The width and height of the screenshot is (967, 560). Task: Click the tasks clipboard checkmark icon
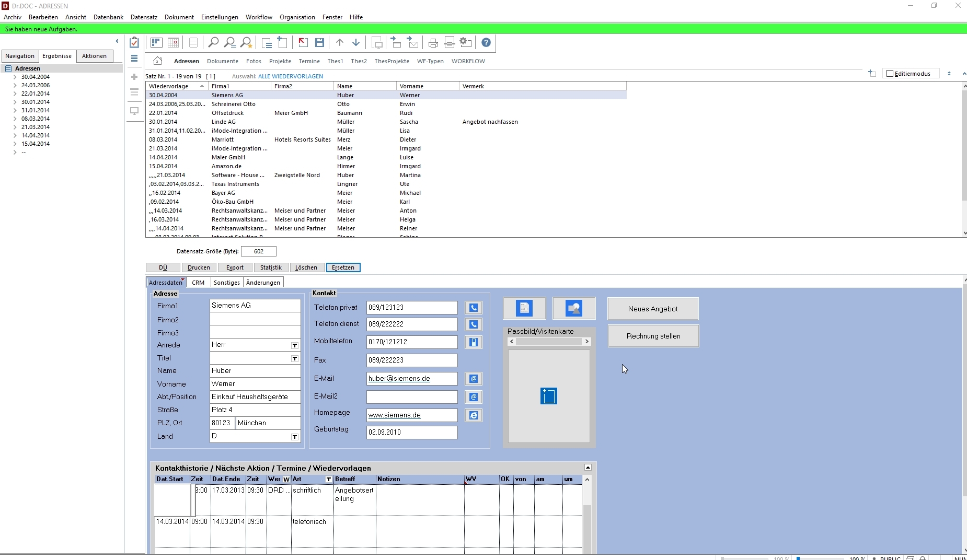point(134,42)
